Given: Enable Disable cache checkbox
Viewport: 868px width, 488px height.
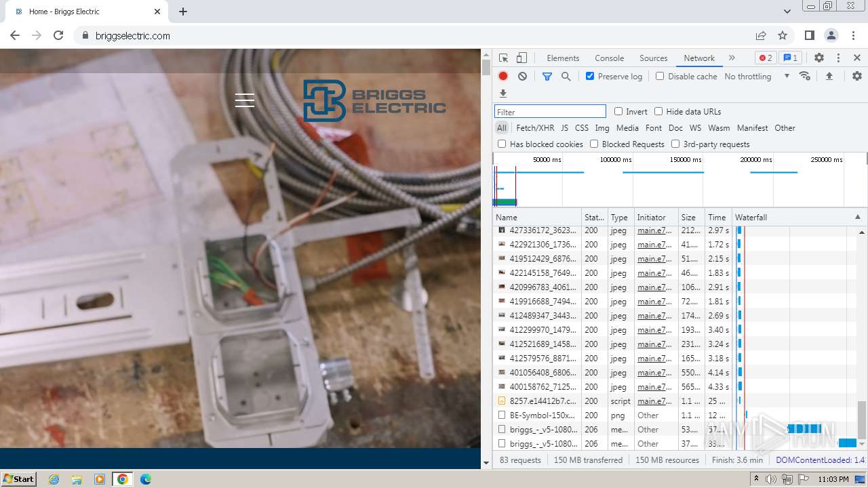Looking at the screenshot, I should click(x=660, y=76).
